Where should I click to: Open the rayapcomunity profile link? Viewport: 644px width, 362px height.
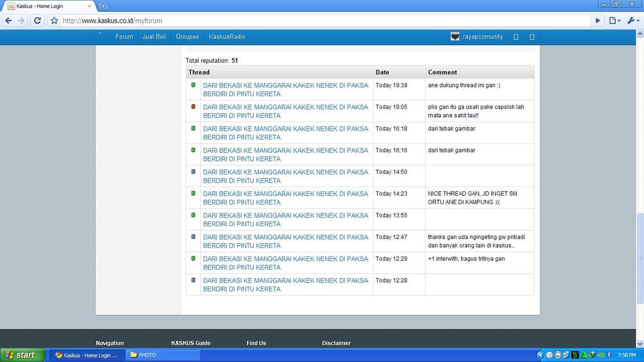point(482,37)
